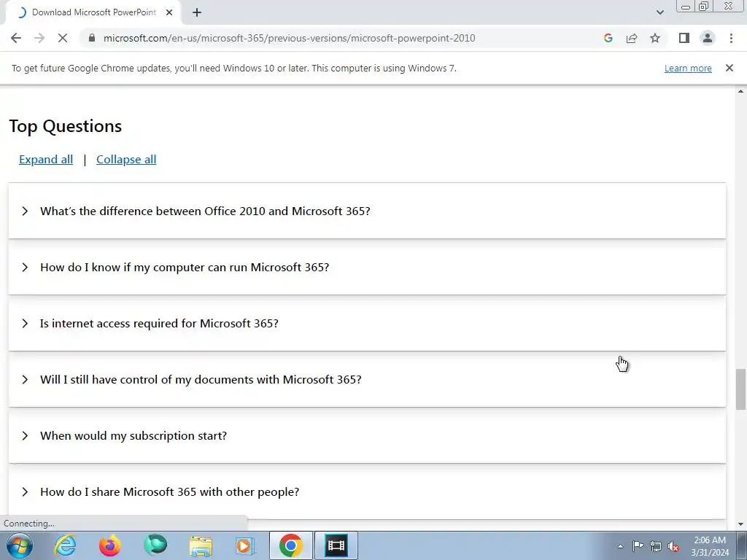Open a new browser tab
The height and width of the screenshot is (560, 747).
197,12
